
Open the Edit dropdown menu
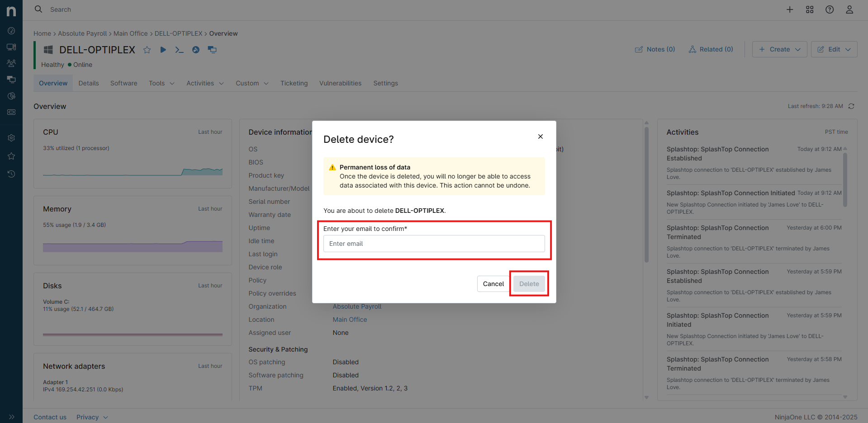pos(834,49)
